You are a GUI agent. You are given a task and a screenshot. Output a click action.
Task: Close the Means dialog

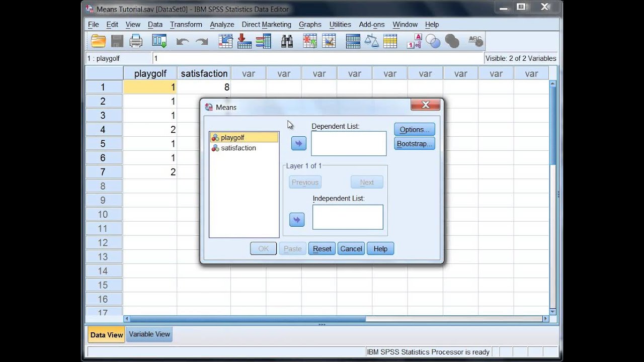click(426, 105)
